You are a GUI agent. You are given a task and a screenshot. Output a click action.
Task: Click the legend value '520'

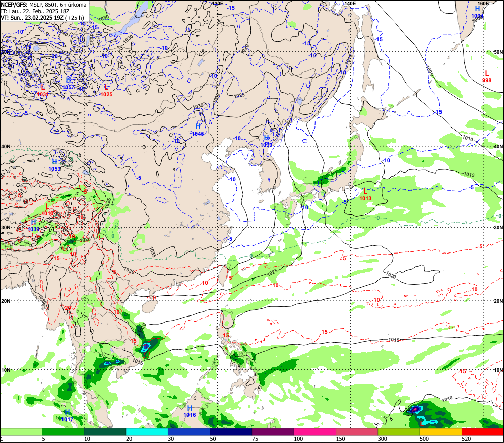[x=466, y=439]
